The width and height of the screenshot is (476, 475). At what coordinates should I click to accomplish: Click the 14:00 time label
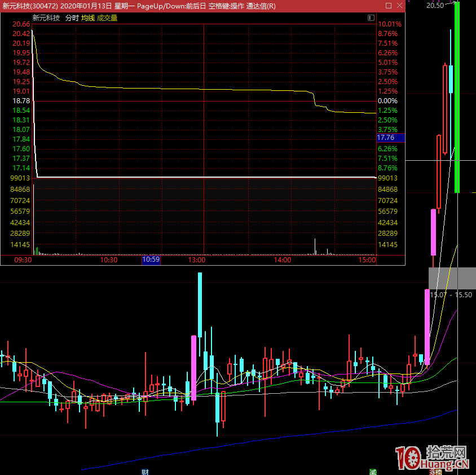coord(283,260)
